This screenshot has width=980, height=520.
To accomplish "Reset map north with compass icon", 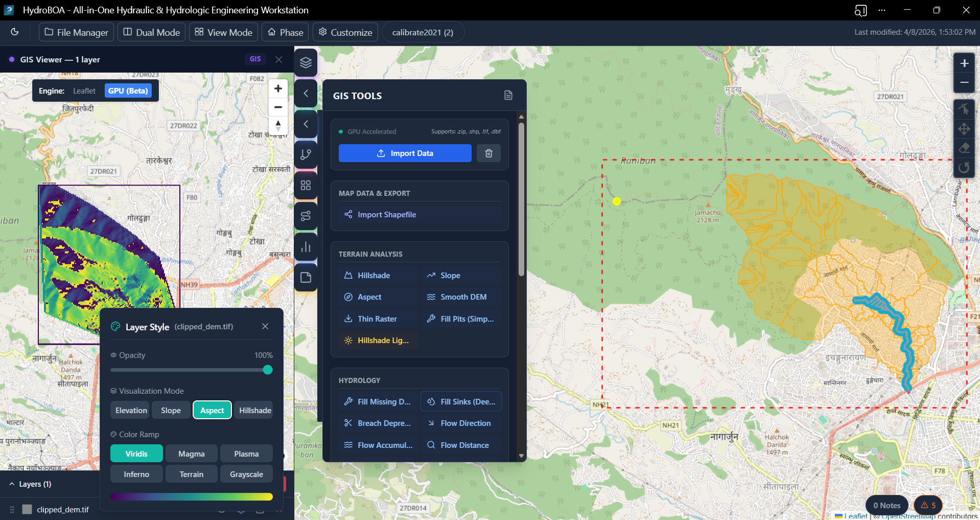I will click(x=278, y=125).
